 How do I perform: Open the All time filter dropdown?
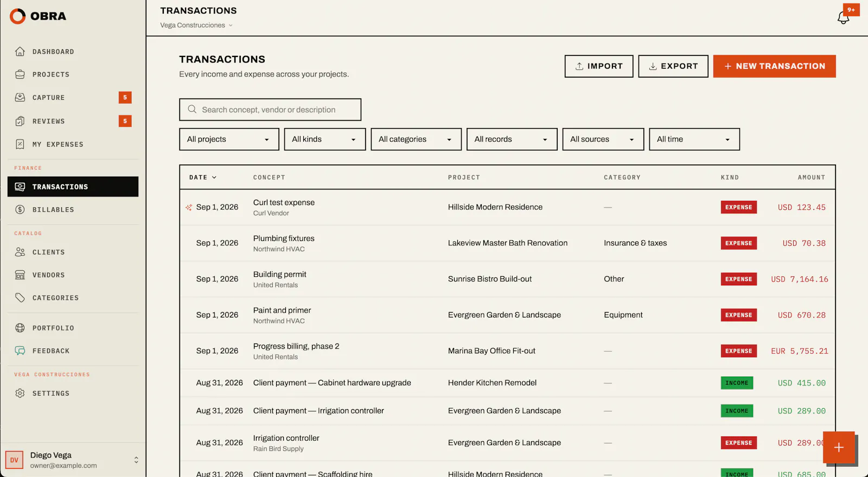coord(694,139)
